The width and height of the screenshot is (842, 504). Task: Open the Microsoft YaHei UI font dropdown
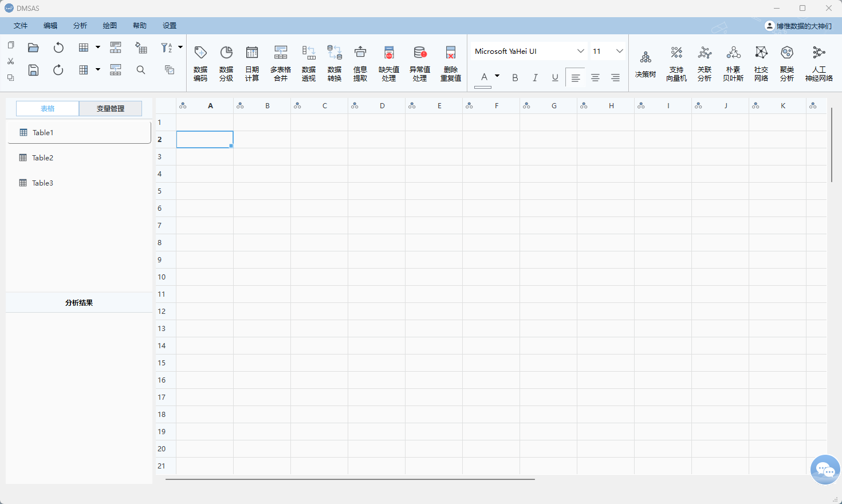click(x=529, y=51)
